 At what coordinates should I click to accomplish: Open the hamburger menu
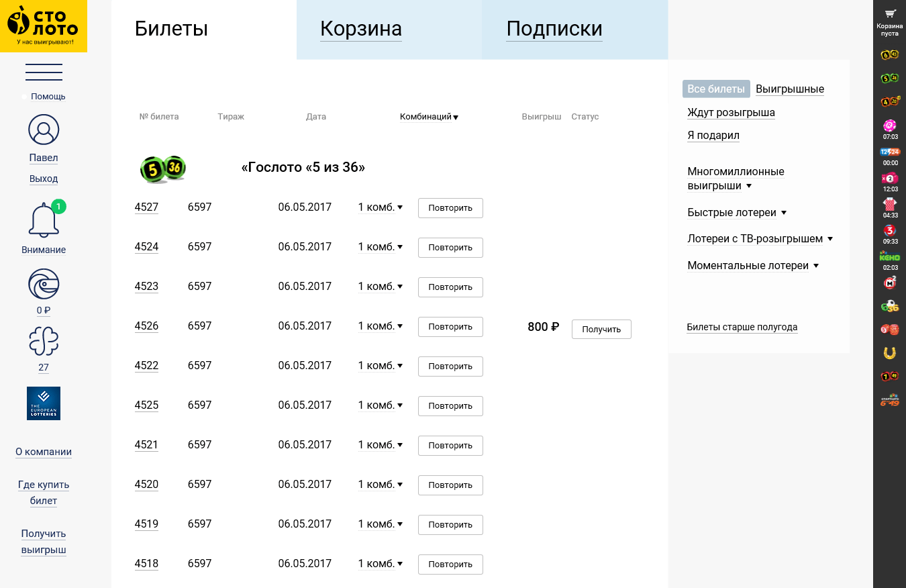click(x=44, y=72)
